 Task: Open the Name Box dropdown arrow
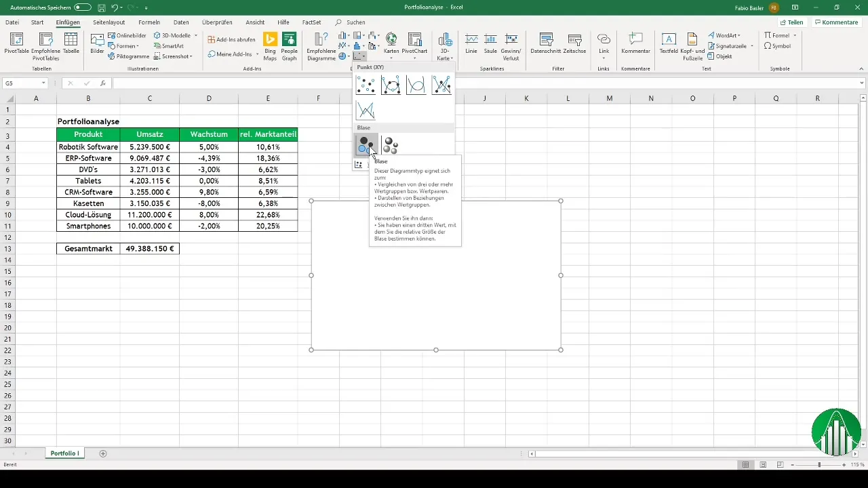(43, 83)
